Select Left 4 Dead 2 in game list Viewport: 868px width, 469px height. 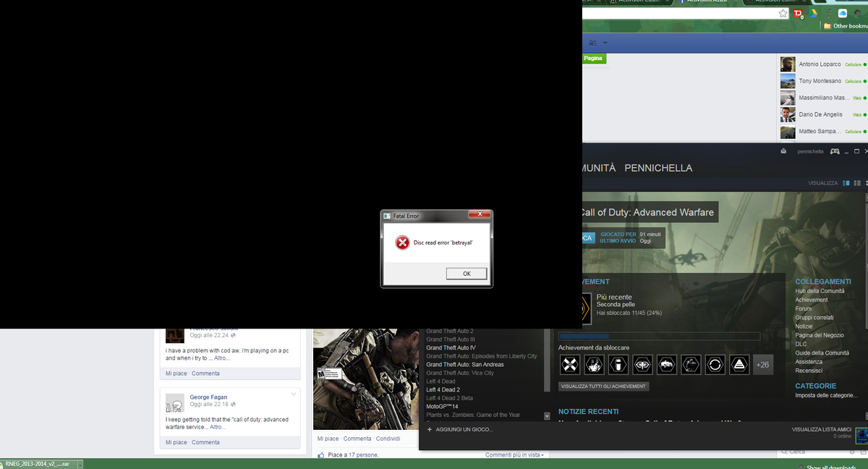pos(443,389)
